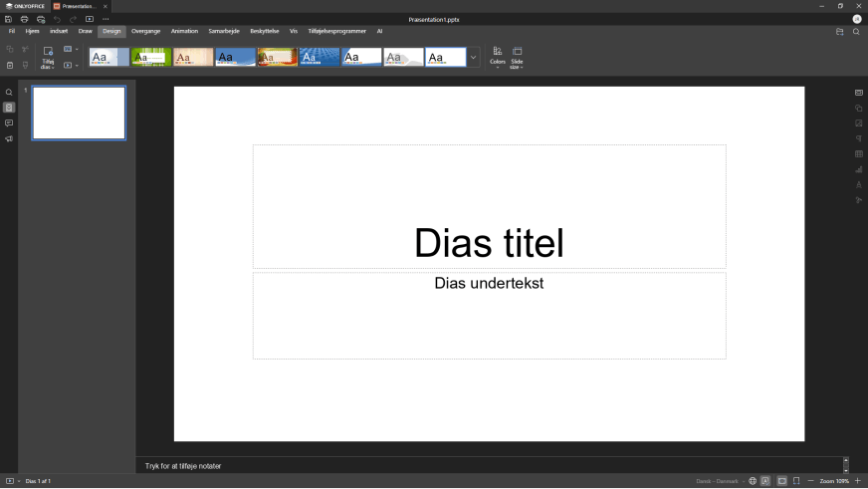Click the Save icon in title bar
868x489 pixels.
pyautogui.click(x=9, y=19)
